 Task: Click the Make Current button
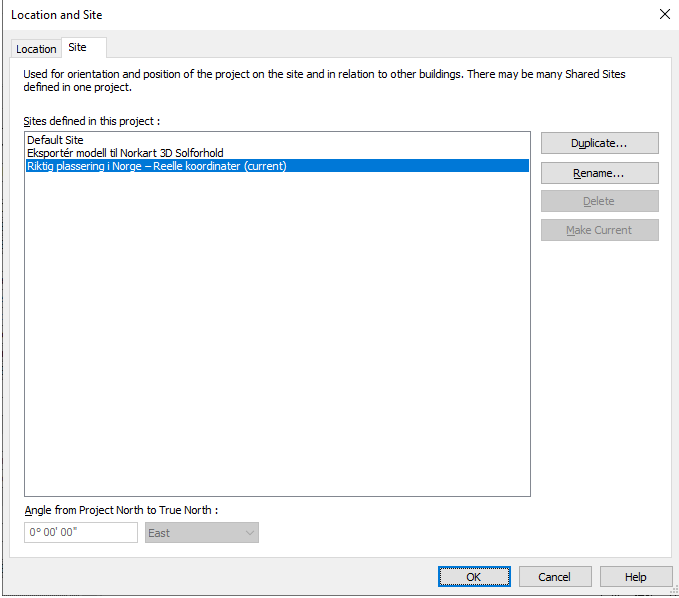point(599,230)
